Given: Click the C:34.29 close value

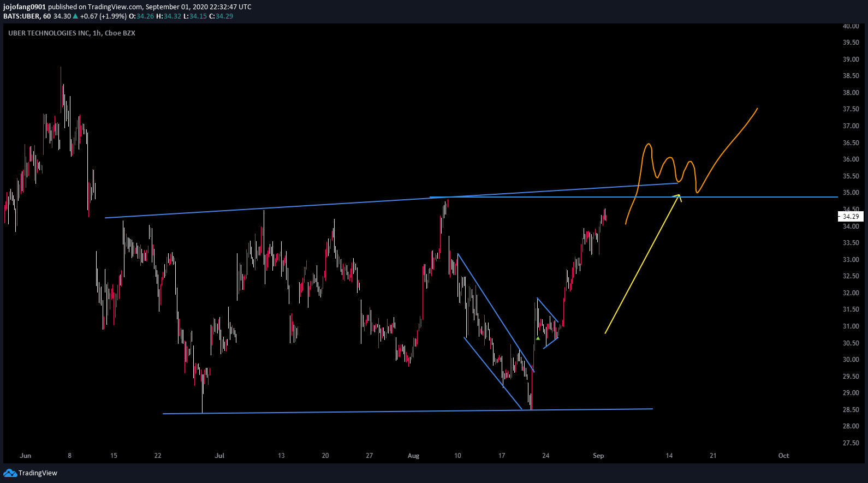Looking at the screenshot, I should pyautogui.click(x=221, y=16).
